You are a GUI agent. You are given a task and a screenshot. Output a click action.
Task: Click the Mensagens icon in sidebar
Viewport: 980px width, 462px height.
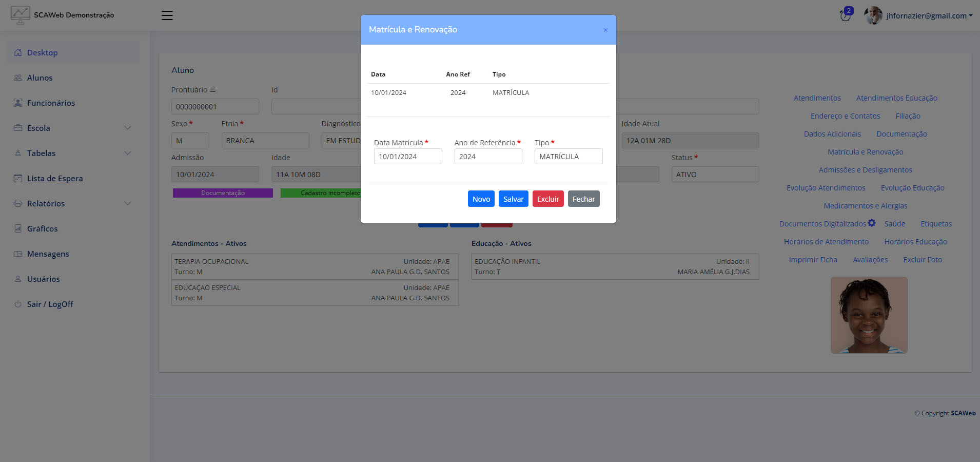(x=18, y=254)
